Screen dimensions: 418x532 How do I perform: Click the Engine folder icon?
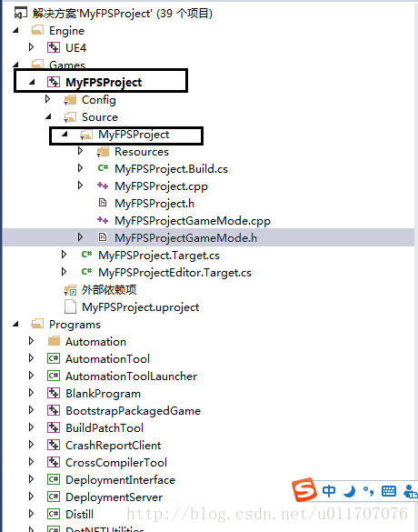coord(37,31)
